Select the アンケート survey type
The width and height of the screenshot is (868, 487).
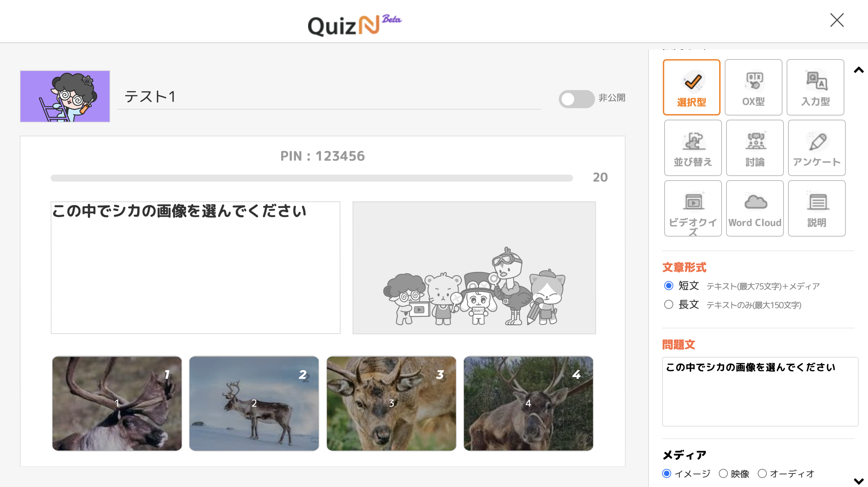pos(817,148)
